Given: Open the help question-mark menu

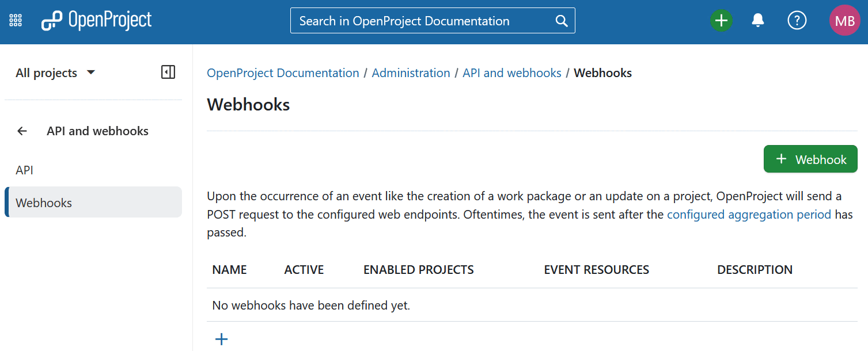Looking at the screenshot, I should 797,20.
